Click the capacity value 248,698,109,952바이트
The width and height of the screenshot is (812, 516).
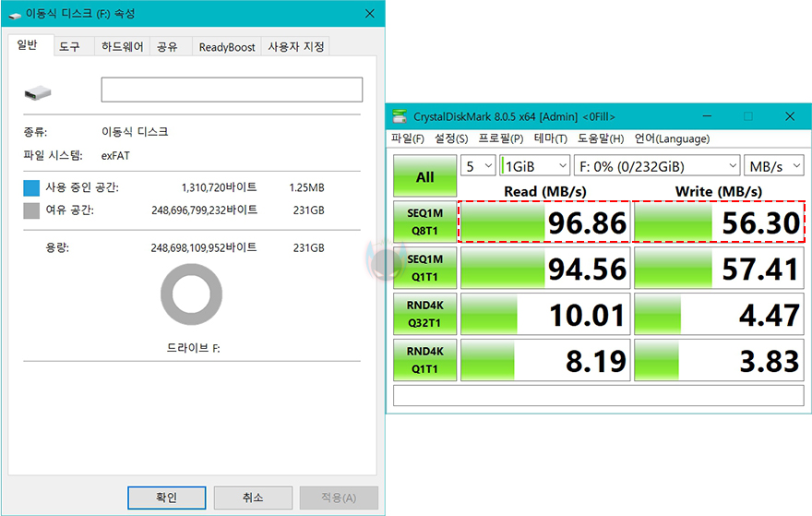pos(204,247)
